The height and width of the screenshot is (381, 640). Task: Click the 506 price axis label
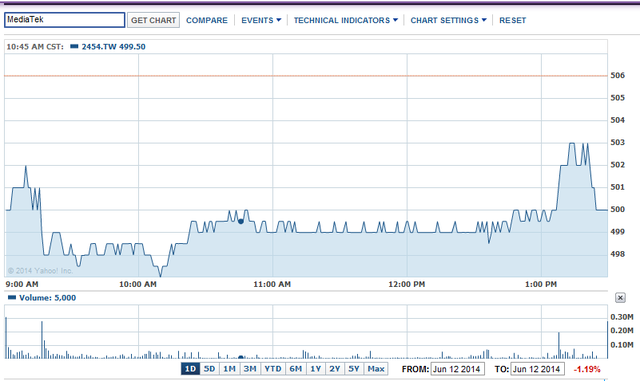coord(618,75)
